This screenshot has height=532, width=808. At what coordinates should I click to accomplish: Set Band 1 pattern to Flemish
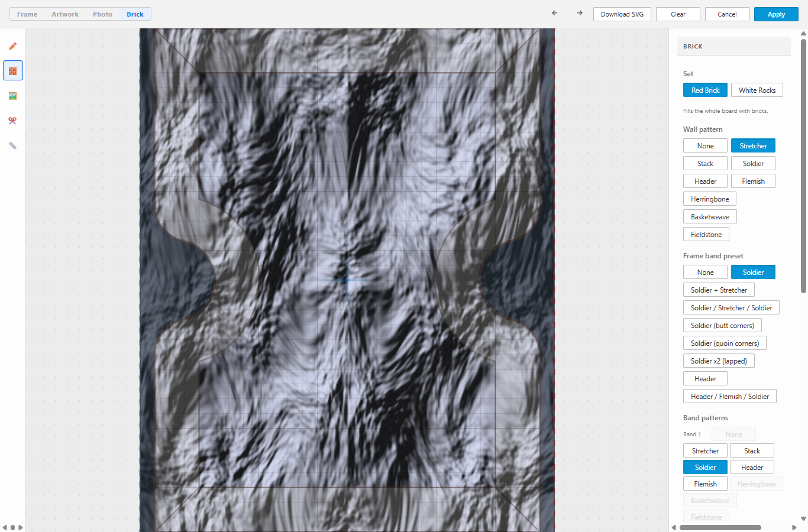point(705,484)
